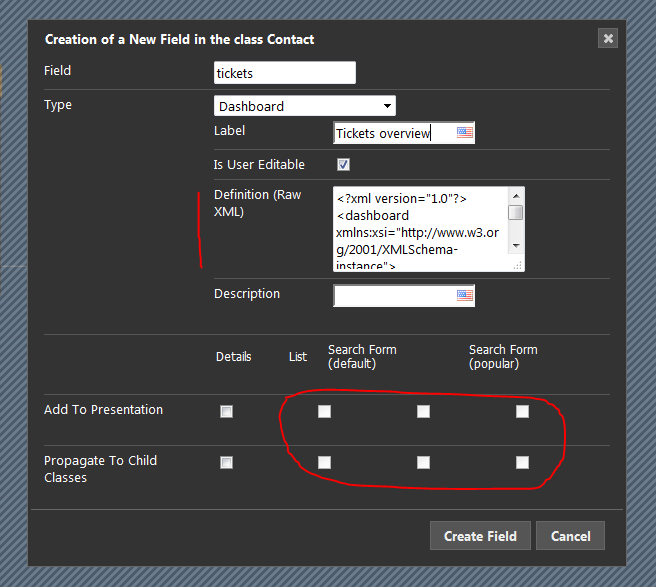Click the flag icon in Description field
This screenshot has height=587, width=656.
pos(464,295)
